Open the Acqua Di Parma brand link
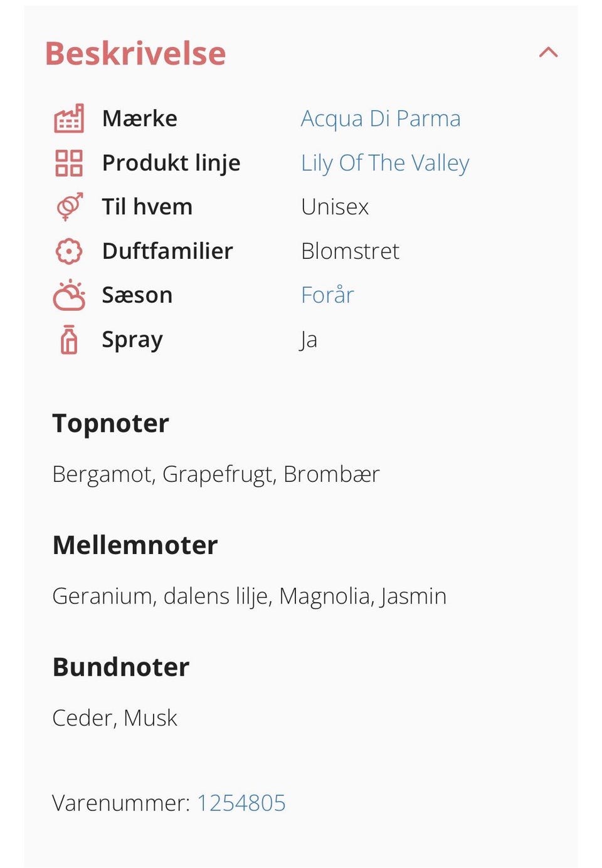Image resolution: width=602 pixels, height=868 pixels. pyautogui.click(x=382, y=118)
